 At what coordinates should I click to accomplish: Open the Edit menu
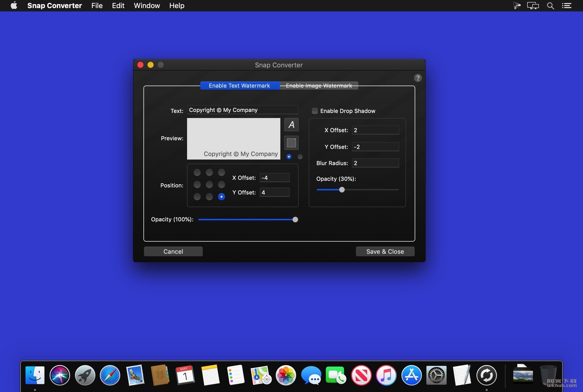click(118, 6)
